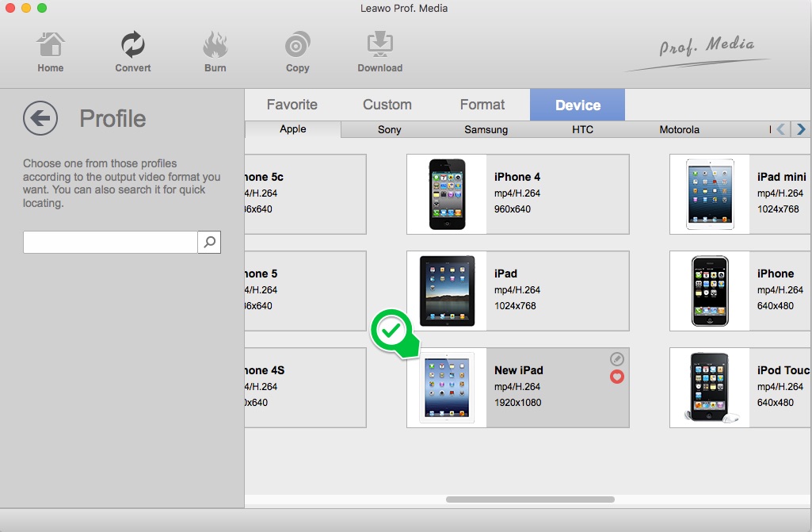Screen dimensions: 812x532
Task: Click the edit pencil icon on New iPad
Action: [x=616, y=359]
